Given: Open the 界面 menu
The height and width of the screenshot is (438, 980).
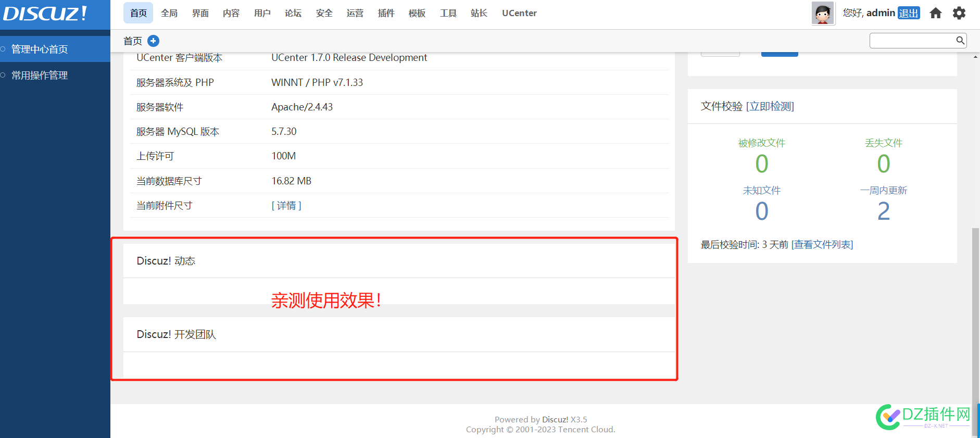Looking at the screenshot, I should (x=200, y=13).
